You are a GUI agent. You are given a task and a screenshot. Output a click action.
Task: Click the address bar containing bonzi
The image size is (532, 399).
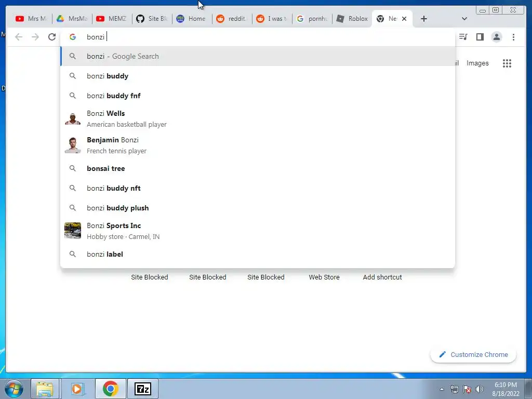pyautogui.click(x=257, y=37)
